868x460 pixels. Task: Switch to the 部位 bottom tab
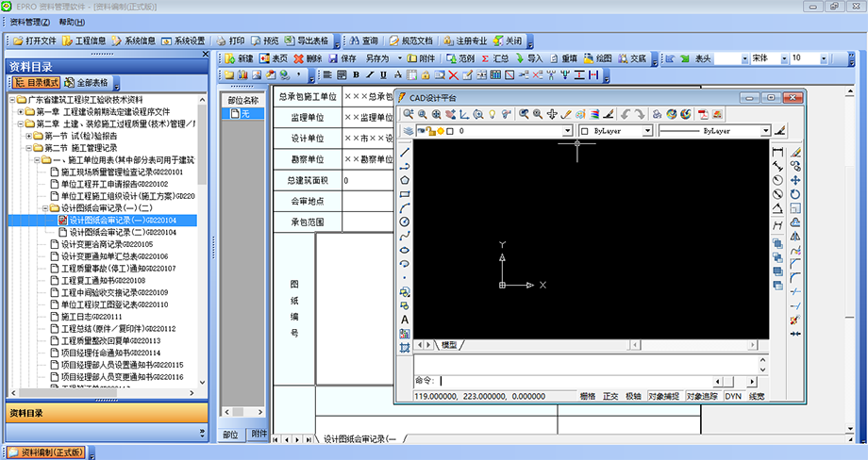click(x=230, y=435)
